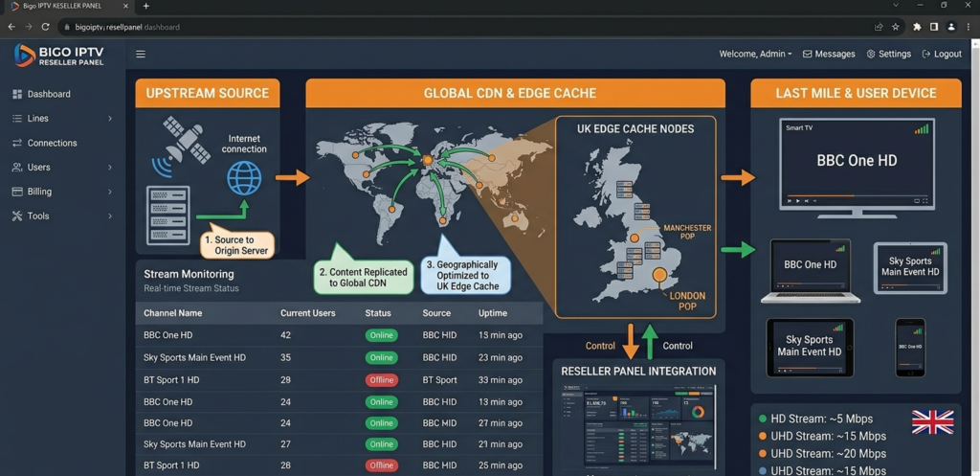
Task: Expand the Tools submenu chevron
Action: coord(110,215)
